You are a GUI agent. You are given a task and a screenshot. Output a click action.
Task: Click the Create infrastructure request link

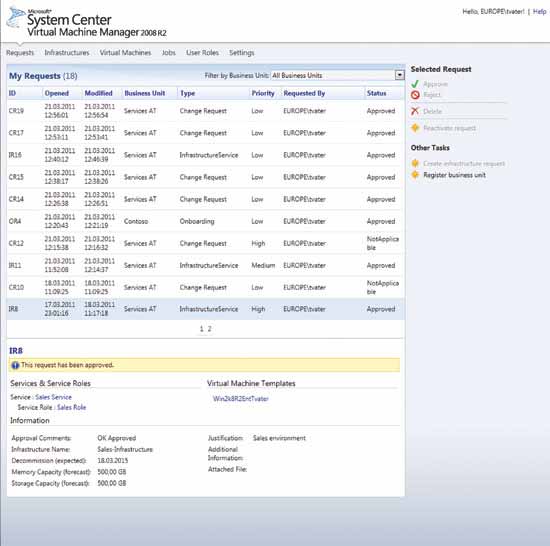[464, 164]
